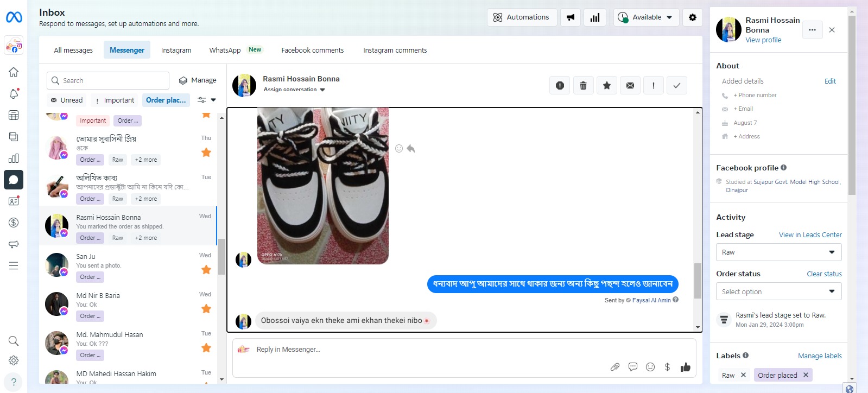The image size is (868, 393).
Task: Toggle Important filter
Action: pos(115,100)
